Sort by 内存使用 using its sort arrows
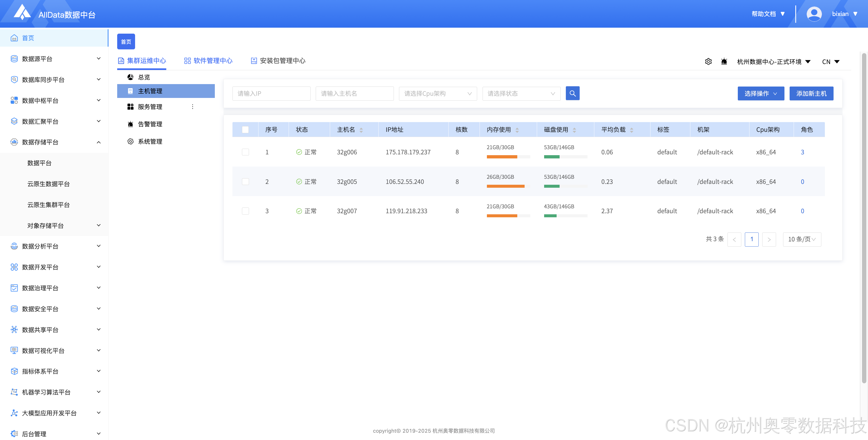The width and height of the screenshot is (868, 440). click(x=517, y=130)
